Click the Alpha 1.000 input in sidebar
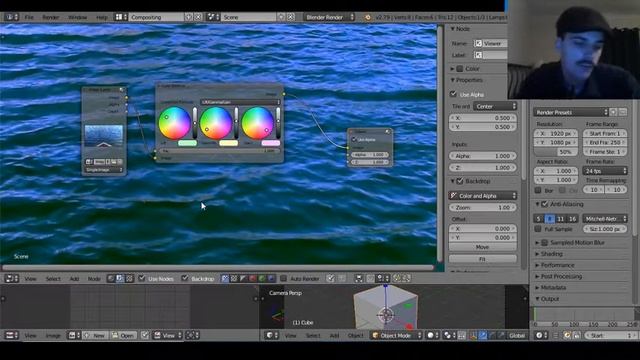This screenshot has width=640, height=360. [x=483, y=156]
